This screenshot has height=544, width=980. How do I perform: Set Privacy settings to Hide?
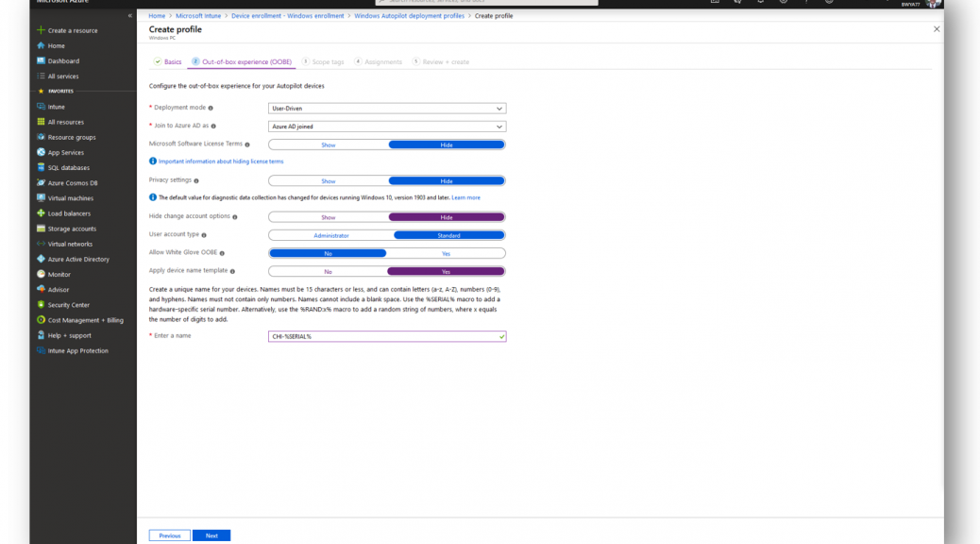click(x=447, y=181)
